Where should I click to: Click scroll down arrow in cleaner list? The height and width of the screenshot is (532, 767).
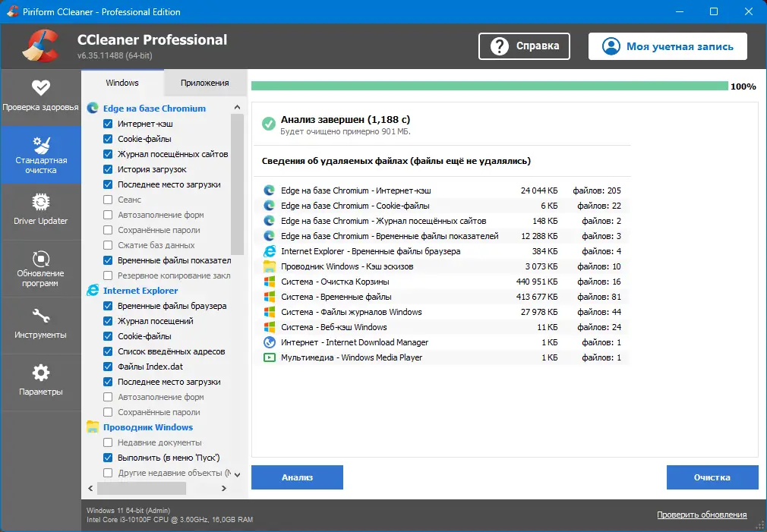(x=237, y=474)
